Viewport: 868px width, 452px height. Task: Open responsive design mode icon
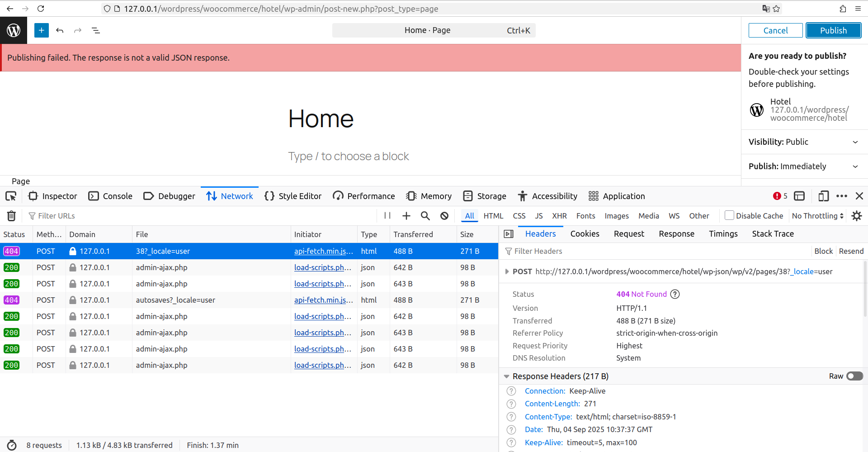823,196
